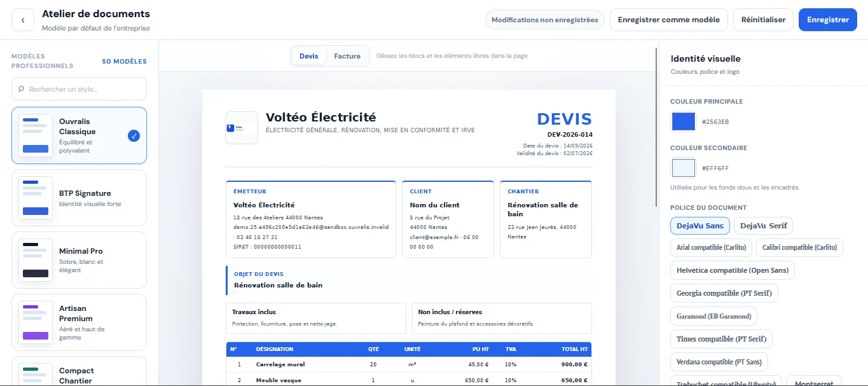
Task: Click the Réinitialiser button
Action: point(763,20)
